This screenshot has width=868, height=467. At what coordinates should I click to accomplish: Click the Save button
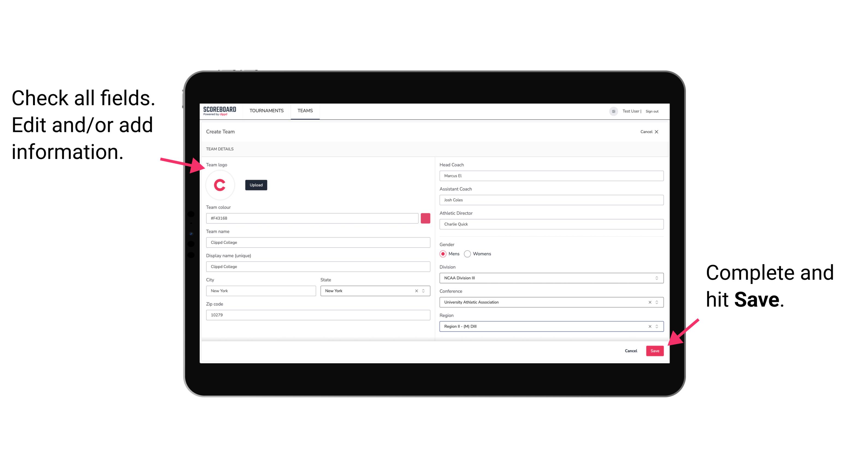click(x=654, y=350)
